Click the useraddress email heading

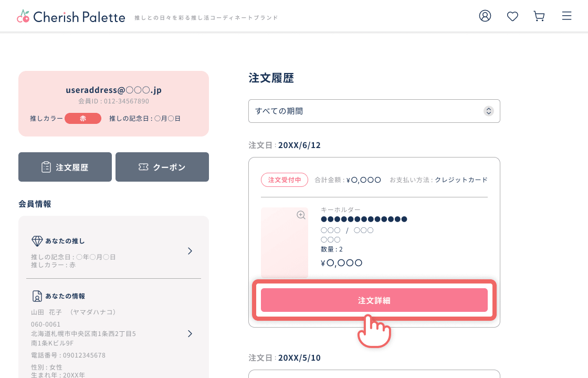pyautogui.click(x=113, y=90)
